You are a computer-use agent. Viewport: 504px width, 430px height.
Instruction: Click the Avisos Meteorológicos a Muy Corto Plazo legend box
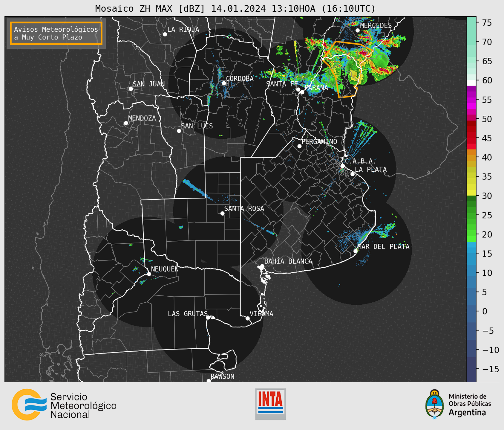56,33
